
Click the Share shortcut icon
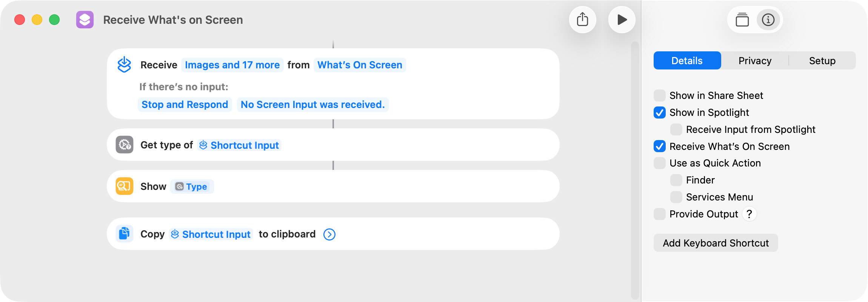click(x=582, y=20)
